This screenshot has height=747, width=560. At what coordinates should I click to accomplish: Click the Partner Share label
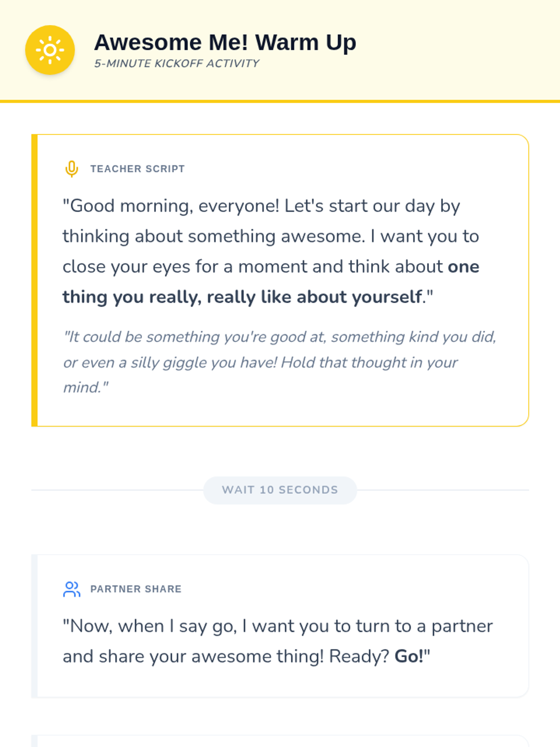click(x=136, y=589)
